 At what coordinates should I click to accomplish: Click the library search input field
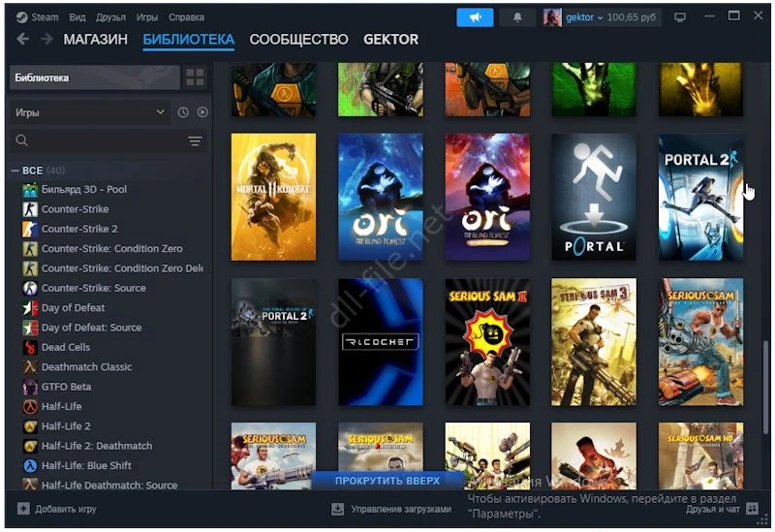coord(108,141)
